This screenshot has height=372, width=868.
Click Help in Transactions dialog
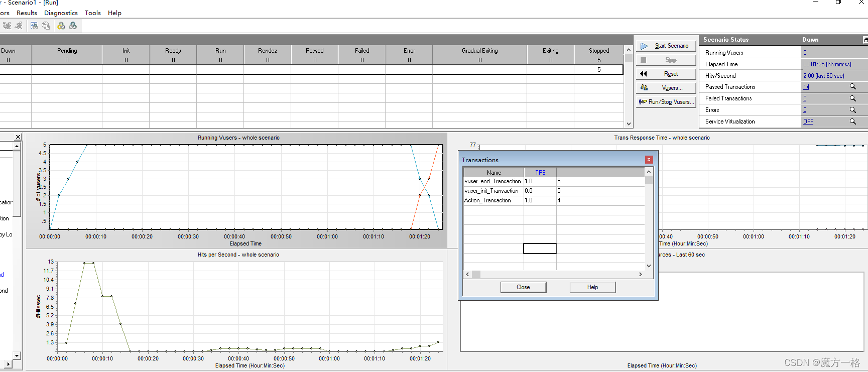coord(592,287)
